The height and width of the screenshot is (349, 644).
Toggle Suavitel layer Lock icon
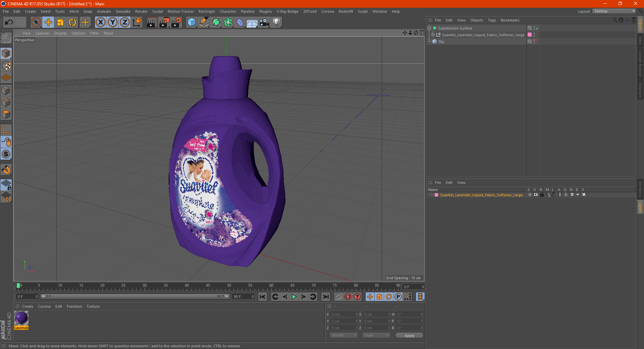point(553,195)
